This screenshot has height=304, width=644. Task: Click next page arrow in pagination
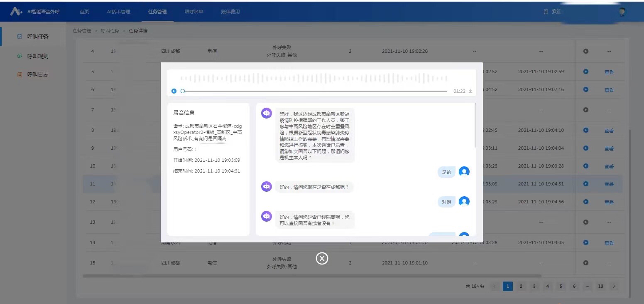pyautogui.click(x=614, y=286)
